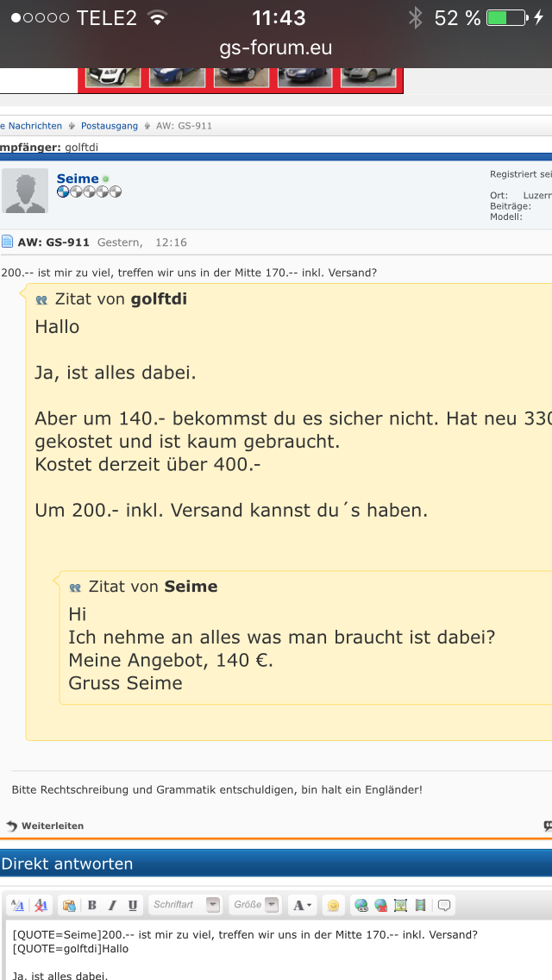552x980 pixels.
Task: Open the Größe size dropdown
Action: tap(256, 905)
